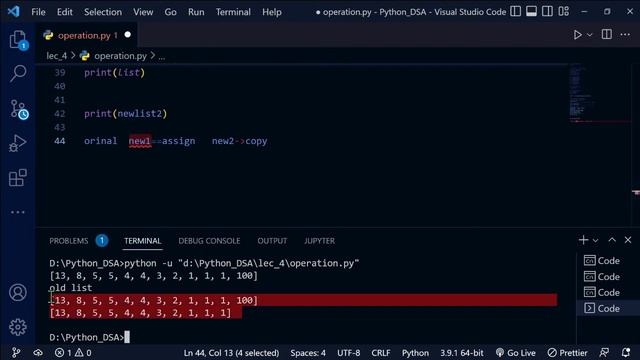Click the Prettier status item
Viewport: 640px width, 360px height.
567,353
